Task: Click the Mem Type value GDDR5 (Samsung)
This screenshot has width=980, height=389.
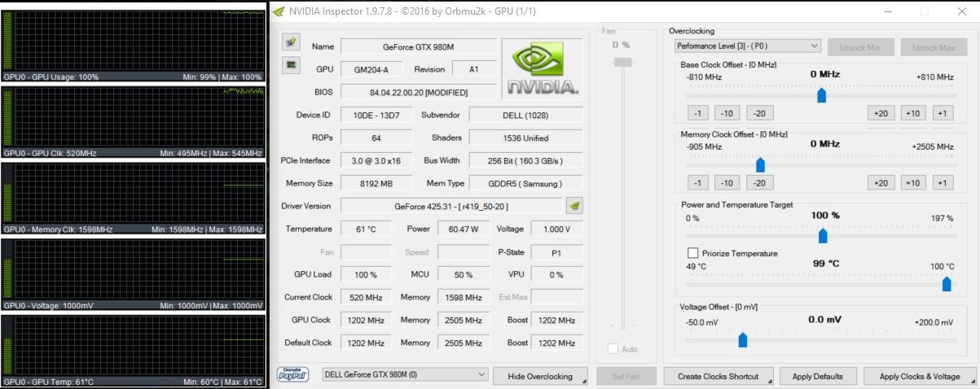Action: coord(527,183)
